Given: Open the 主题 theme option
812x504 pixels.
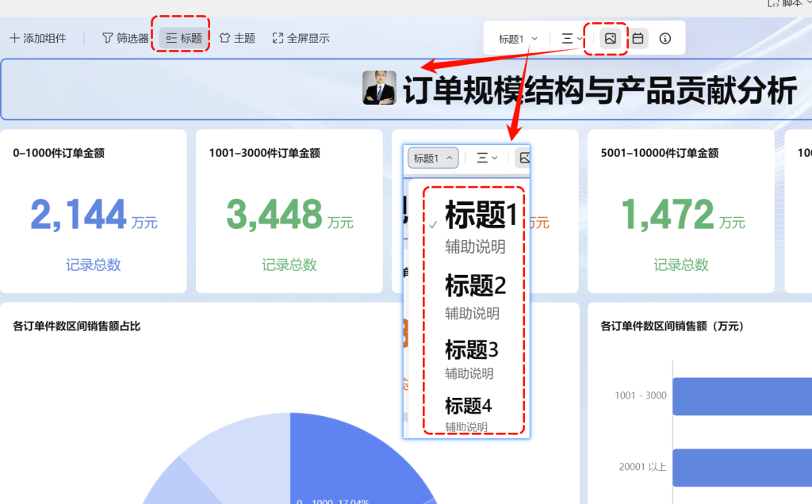Looking at the screenshot, I should (x=237, y=38).
